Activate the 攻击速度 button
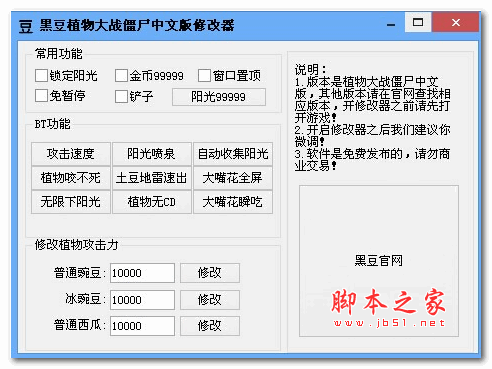This screenshot has height=369, width=492. click(x=71, y=154)
